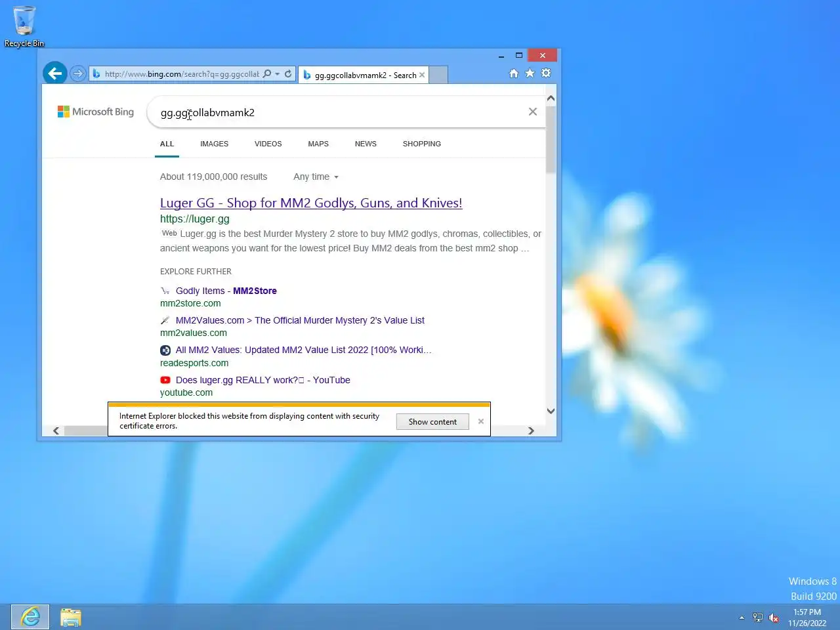Switch to the IMAGES tab
This screenshot has height=630, width=840.
(x=215, y=144)
